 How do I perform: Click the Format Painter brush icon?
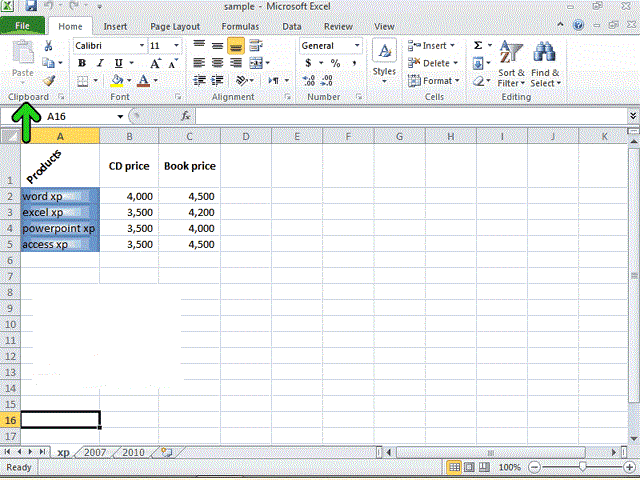coord(49,80)
